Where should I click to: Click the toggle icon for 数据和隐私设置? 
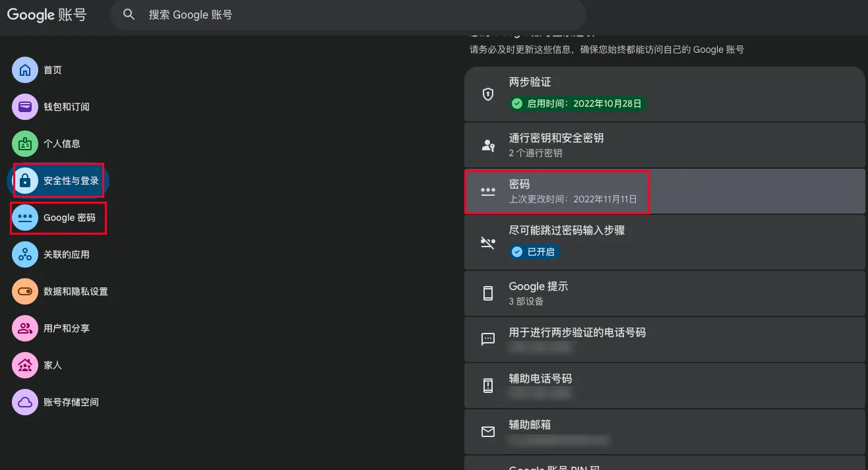[25, 291]
